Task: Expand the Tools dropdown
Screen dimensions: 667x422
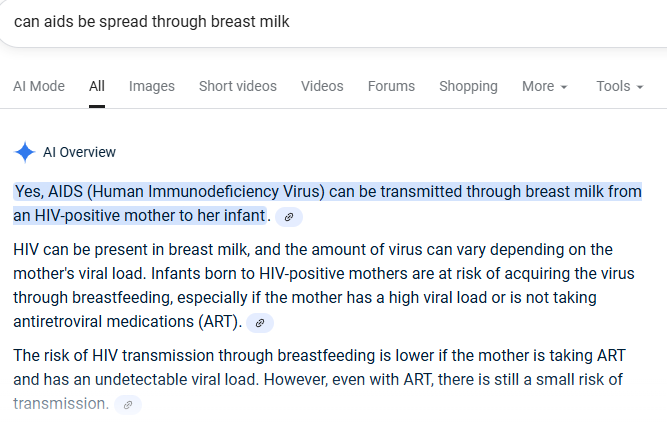Action: coord(619,86)
